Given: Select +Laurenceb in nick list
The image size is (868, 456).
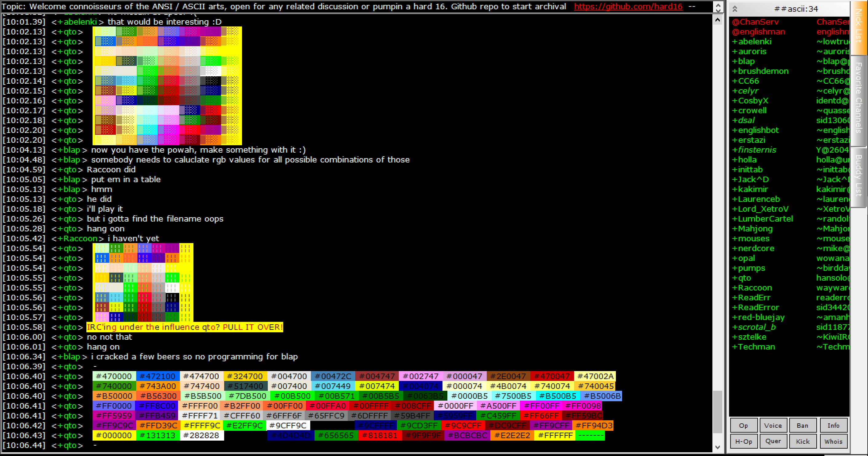Looking at the screenshot, I should click(755, 199).
